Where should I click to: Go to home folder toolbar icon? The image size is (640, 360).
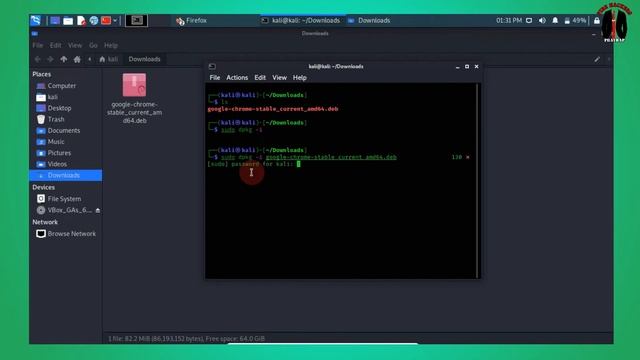click(x=77, y=59)
